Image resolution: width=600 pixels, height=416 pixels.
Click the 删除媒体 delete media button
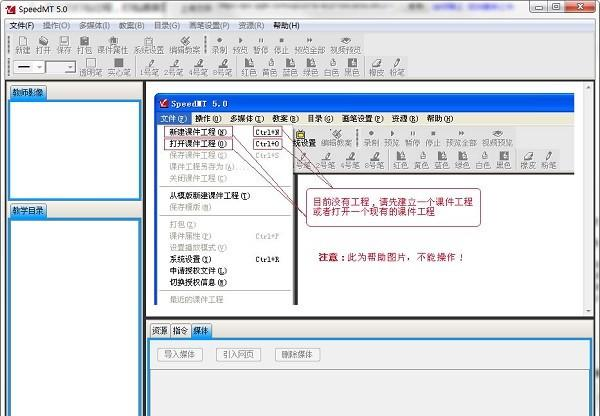click(x=297, y=354)
